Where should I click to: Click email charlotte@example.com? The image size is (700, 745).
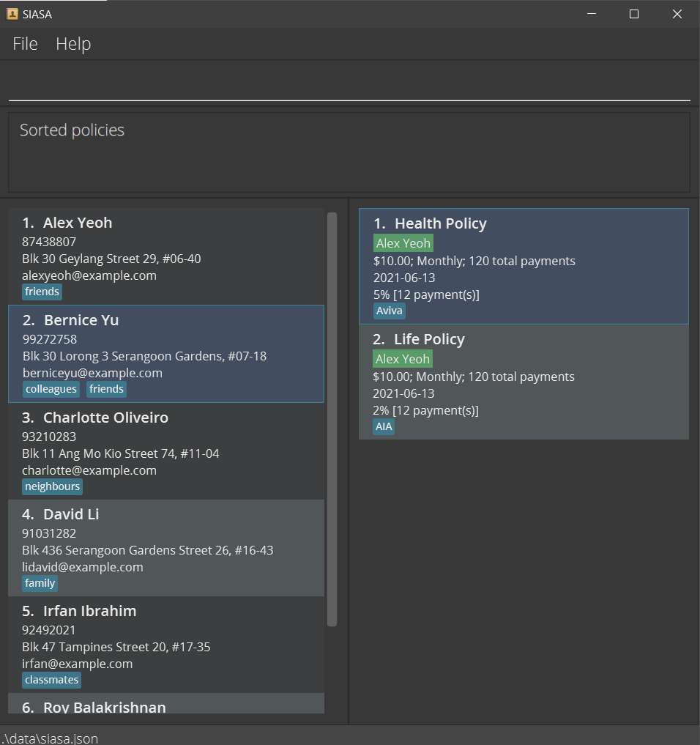click(89, 470)
